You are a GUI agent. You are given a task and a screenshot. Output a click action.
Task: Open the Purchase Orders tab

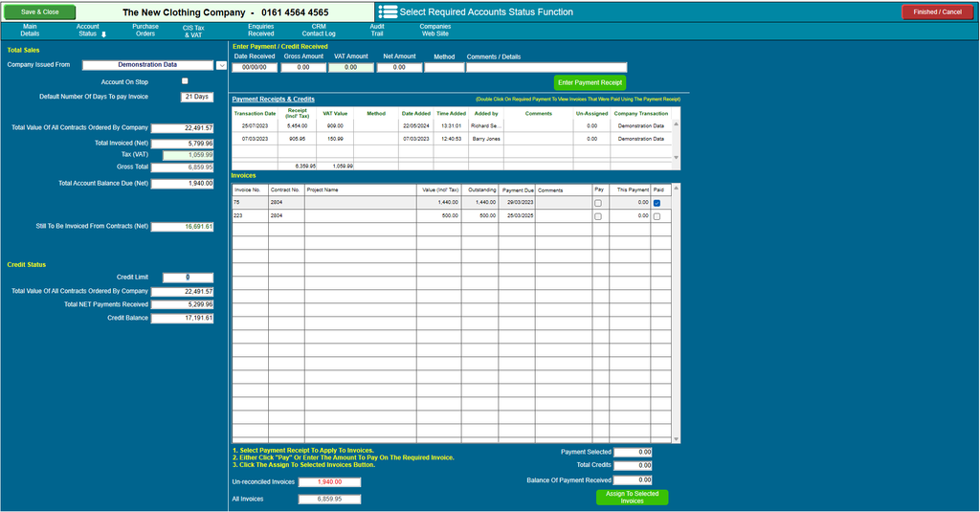(145, 30)
